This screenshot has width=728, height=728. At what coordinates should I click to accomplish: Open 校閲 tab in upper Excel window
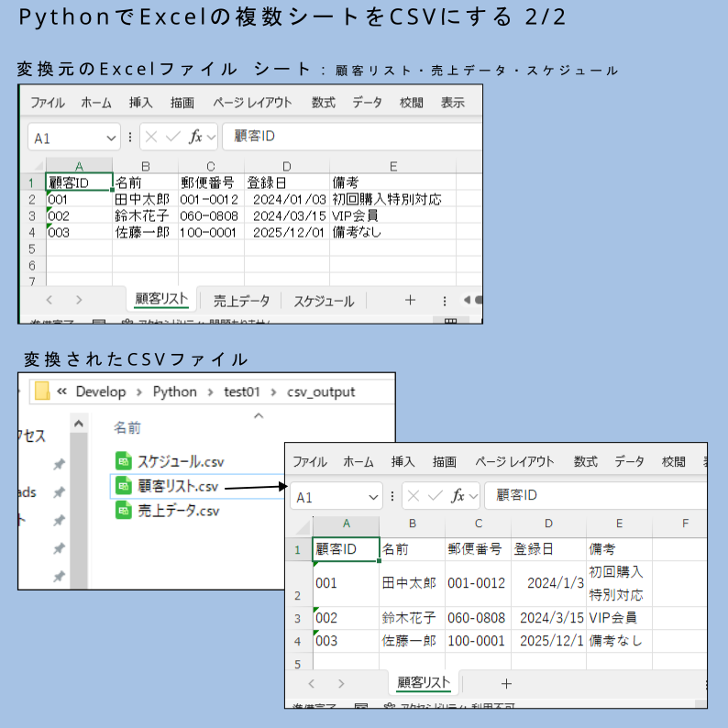(412, 103)
